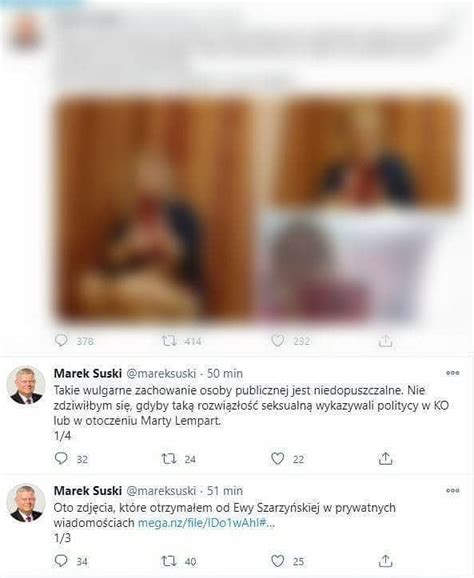The width and height of the screenshot is (474, 578).
Task: Reply to the 51 min tweet with 34 replies
Action: [x=61, y=560]
